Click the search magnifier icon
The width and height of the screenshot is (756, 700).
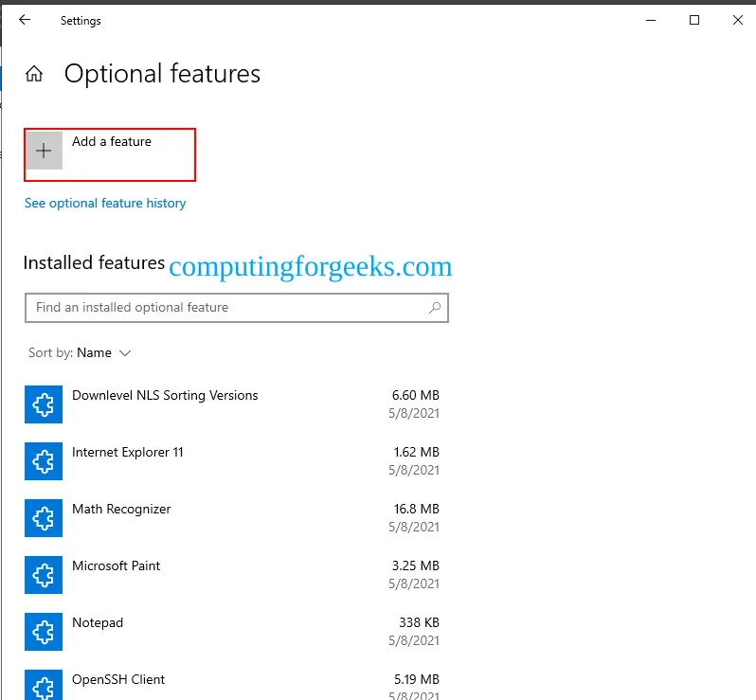(x=435, y=307)
